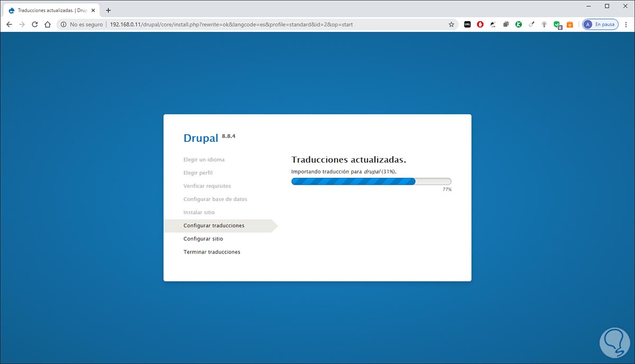Go forward in browser history
The height and width of the screenshot is (364, 635).
22,24
